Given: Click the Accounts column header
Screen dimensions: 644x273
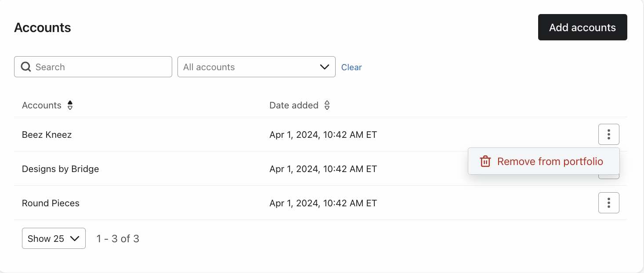Looking at the screenshot, I should pyautogui.click(x=42, y=105).
